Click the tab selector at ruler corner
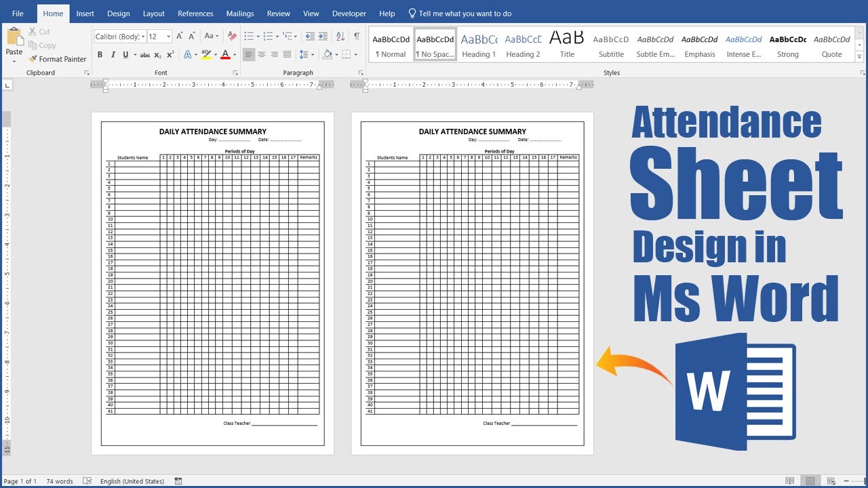This screenshot has width=868, height=488. [7, 85]
